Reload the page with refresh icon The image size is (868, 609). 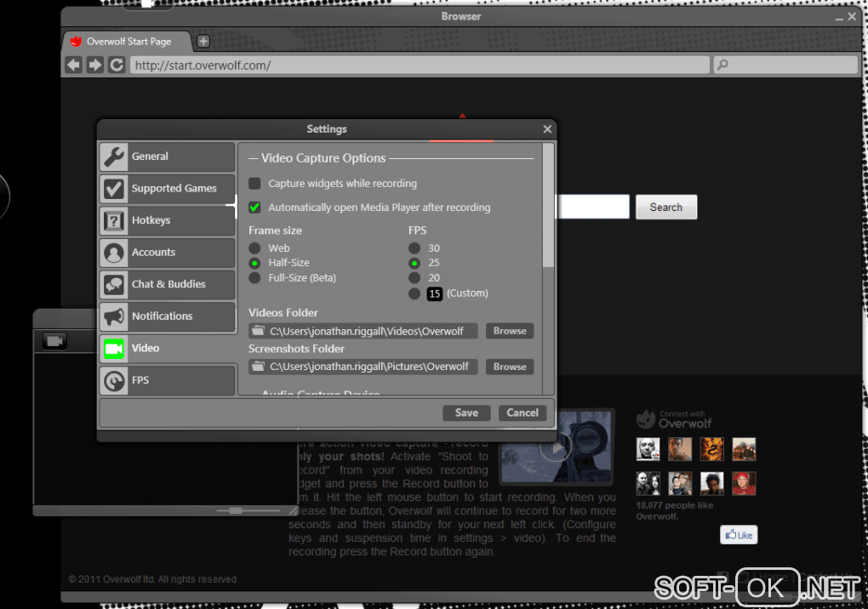pos(117,65)
